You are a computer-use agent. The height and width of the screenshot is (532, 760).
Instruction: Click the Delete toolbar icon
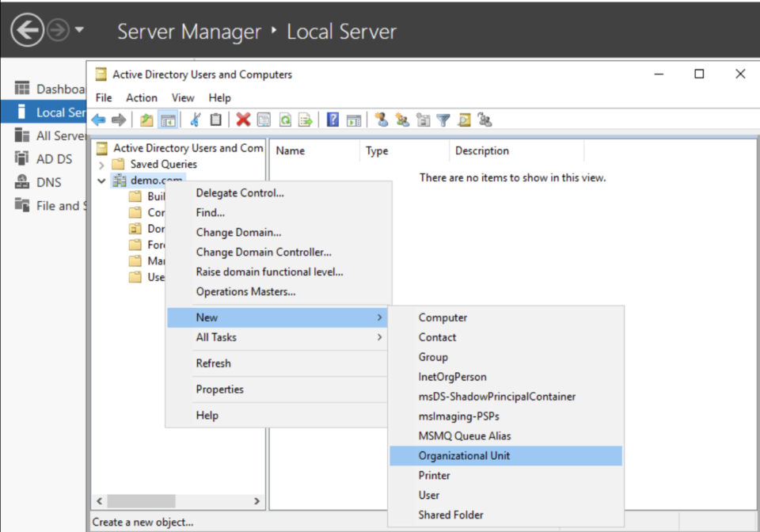(242, 120)
